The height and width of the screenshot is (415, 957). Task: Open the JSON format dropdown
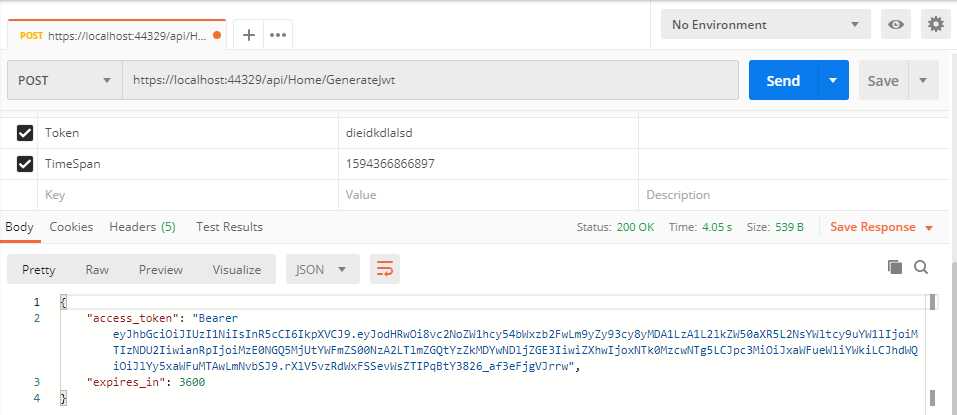322,269
